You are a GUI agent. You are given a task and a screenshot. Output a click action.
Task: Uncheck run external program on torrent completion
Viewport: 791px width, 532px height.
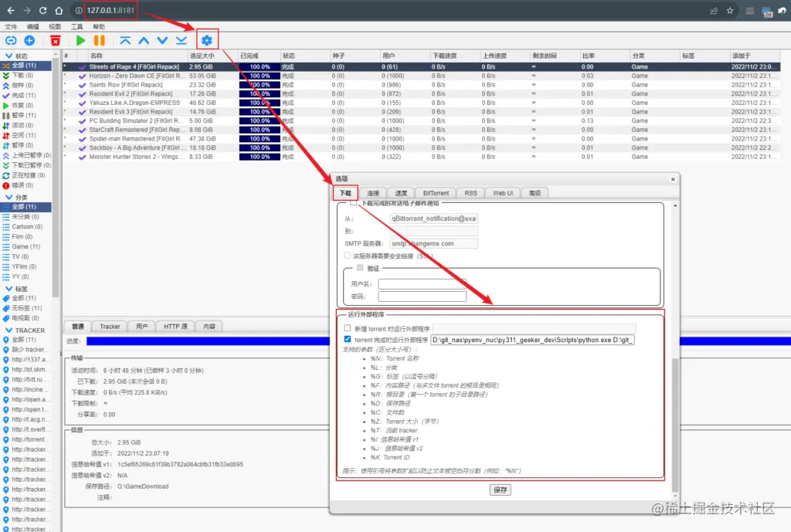tap(347, 338)
